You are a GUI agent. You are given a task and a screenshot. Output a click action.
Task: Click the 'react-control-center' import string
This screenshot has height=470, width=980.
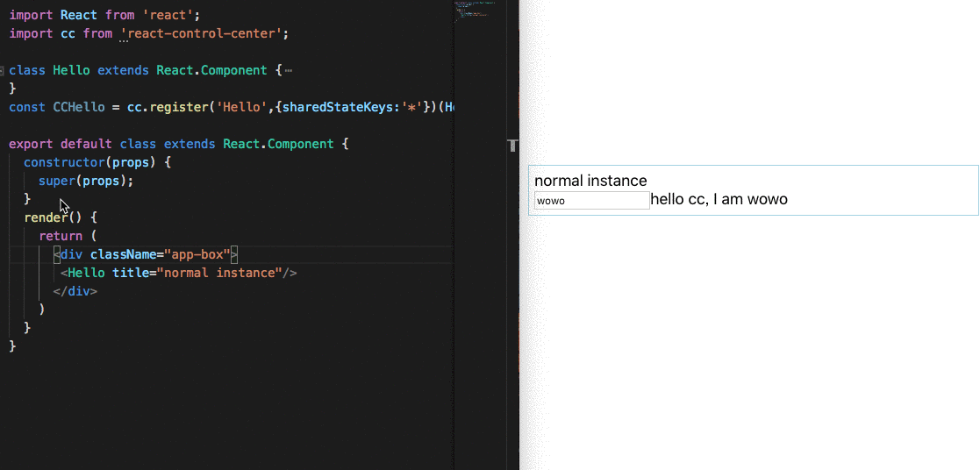[x=203, y=33]
